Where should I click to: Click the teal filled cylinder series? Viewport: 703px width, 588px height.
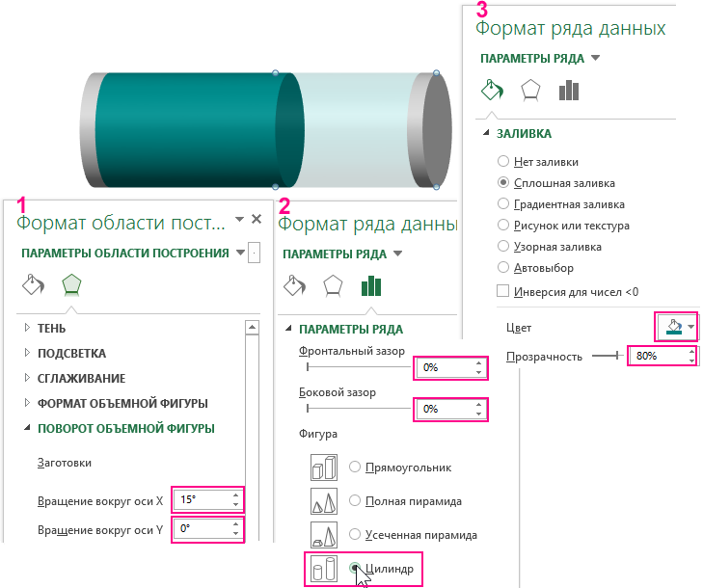193,130
